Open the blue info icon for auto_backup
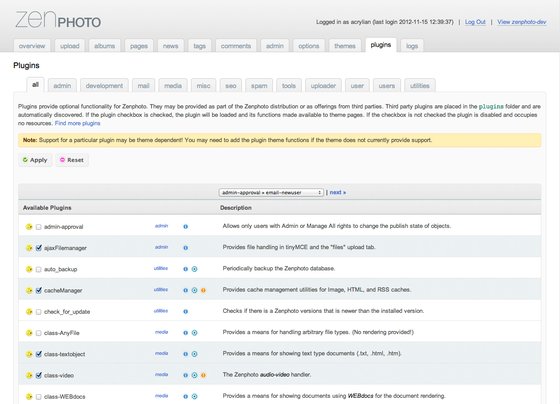The width and height of the screenshot is (560, 404). click(x=185, y=269)
